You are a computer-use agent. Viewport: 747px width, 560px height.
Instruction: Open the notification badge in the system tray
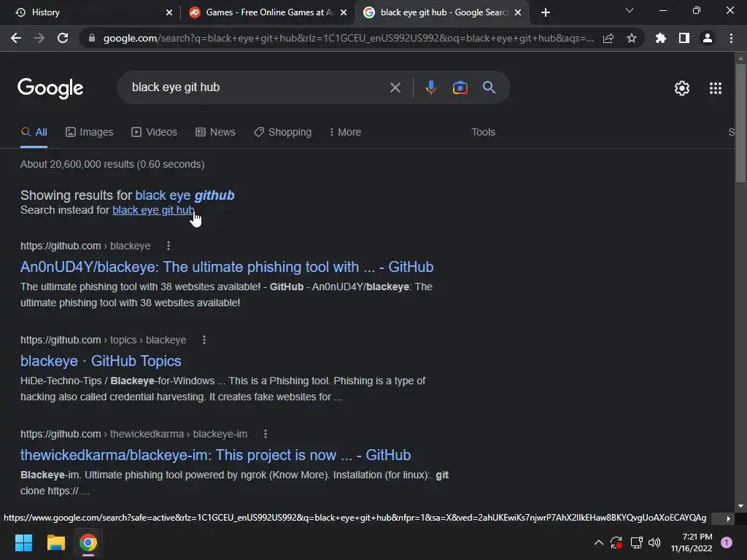(726, 542)
